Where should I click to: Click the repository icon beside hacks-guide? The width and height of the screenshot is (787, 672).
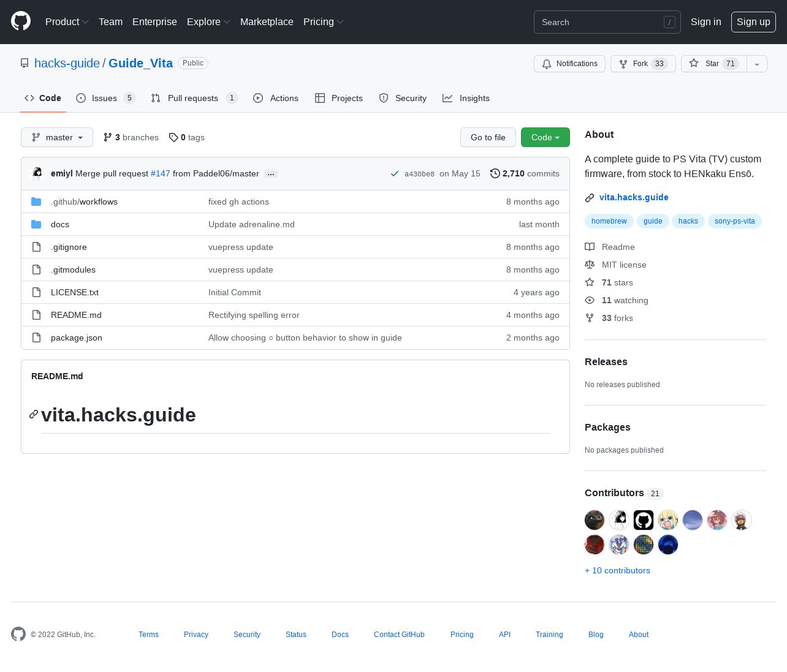coord(25,63)
